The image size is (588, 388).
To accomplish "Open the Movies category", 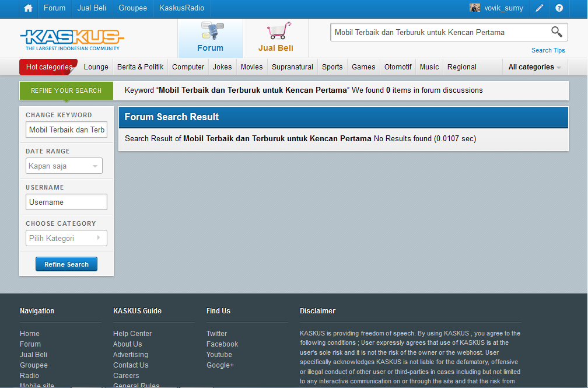I will [x=251, y=67].
